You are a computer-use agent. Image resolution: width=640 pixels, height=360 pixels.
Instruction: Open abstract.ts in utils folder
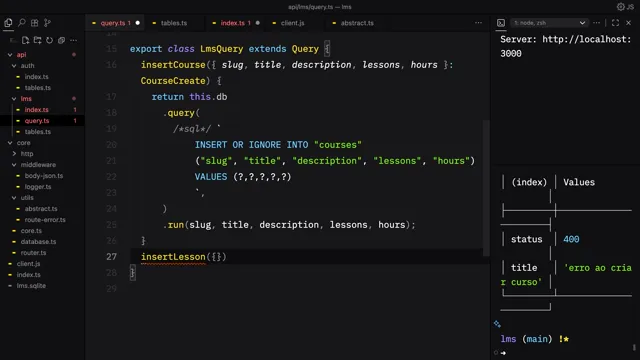tap(42, 209)
